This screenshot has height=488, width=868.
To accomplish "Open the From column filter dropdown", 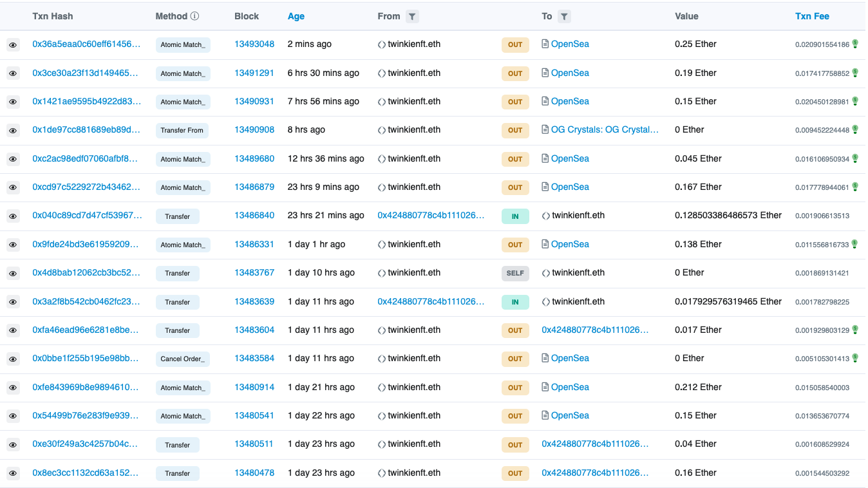I will 412,17.
